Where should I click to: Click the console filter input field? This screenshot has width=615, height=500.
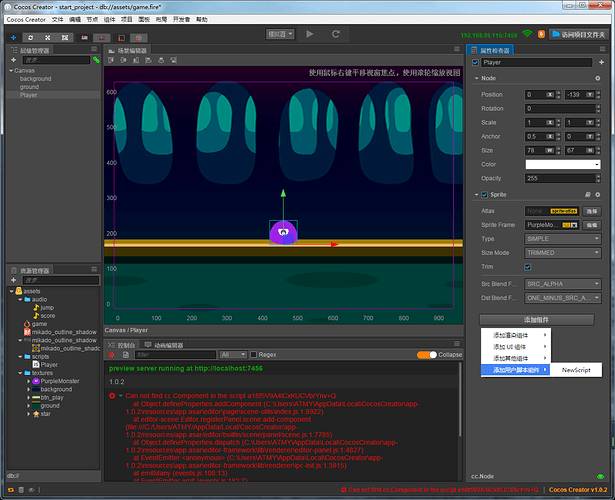coord(175,355)
